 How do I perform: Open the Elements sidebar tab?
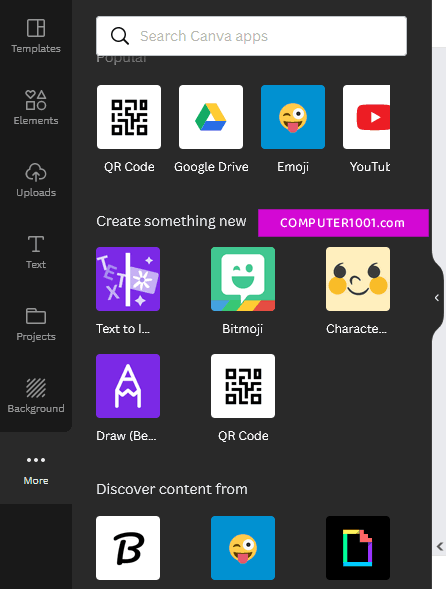point(36,108)
